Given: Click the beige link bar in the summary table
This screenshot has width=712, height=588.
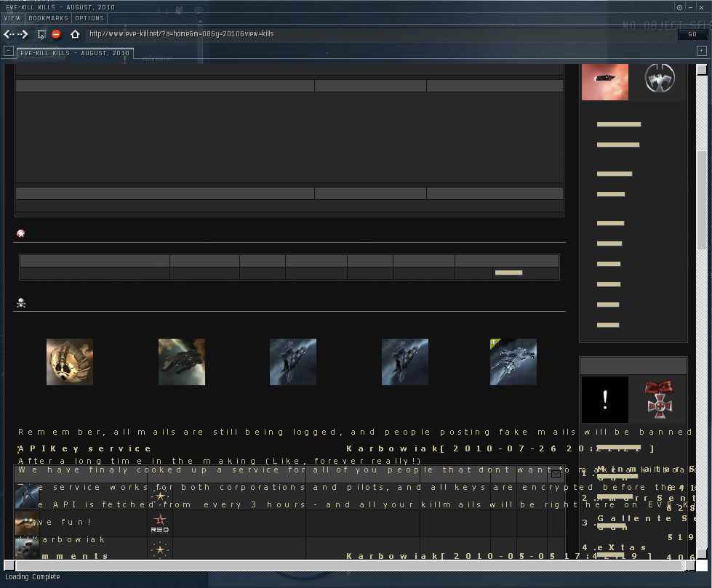Looking at the screenshot, I should click(508, 273).
